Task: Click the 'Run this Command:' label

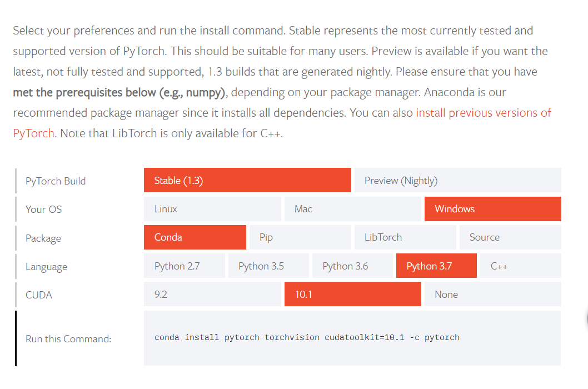Action: point(68,339)
